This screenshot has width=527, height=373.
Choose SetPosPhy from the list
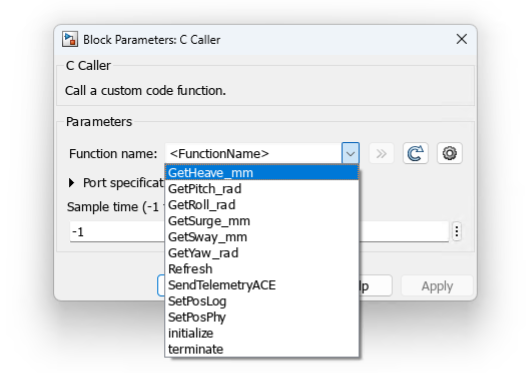(262, 317)
